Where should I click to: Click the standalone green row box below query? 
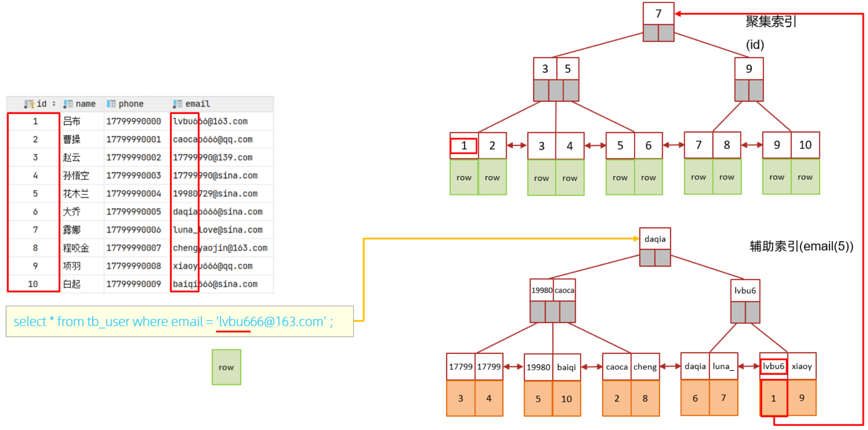click(x=226, y=367)
